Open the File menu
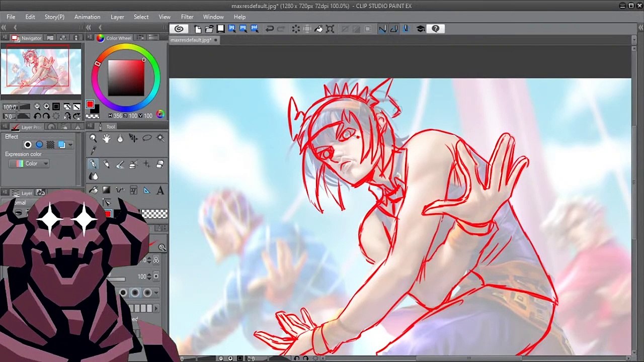Image resolution: width=644 pixels, height=362 pixels. pyautogui.click(x=11, y=17)
